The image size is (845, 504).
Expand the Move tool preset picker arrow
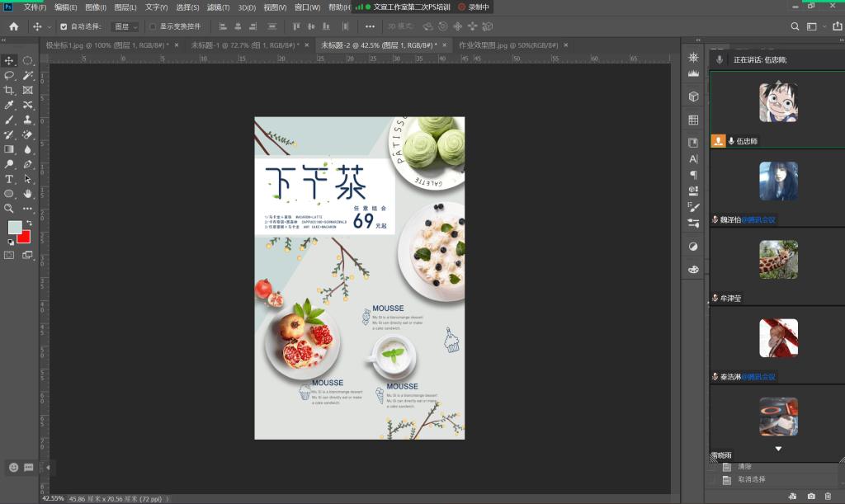click(x=50, y=26)
